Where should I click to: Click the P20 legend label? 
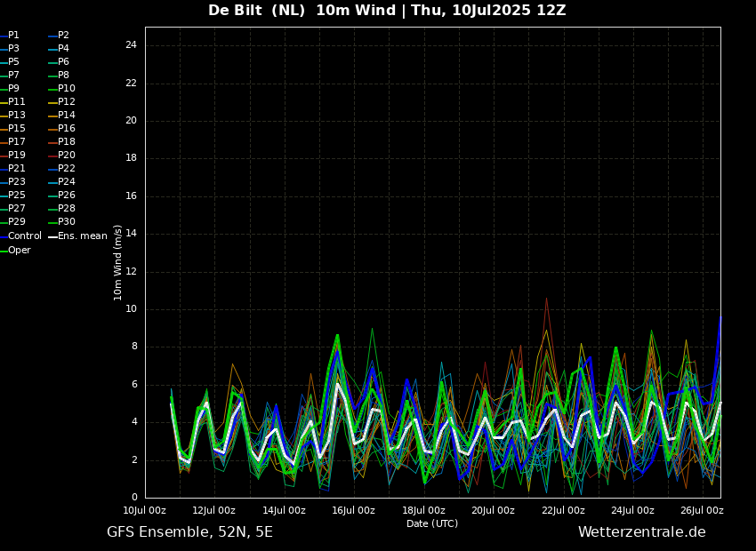point(61,156)
